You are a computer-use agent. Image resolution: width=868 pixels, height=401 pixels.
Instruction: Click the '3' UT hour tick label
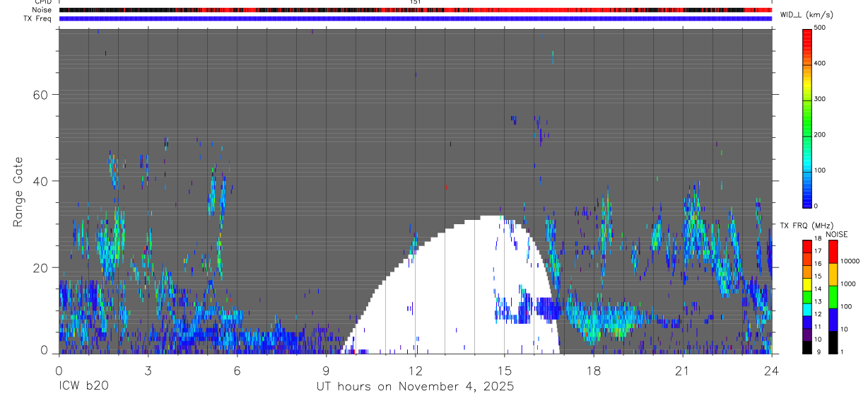[x=148, y=370]
